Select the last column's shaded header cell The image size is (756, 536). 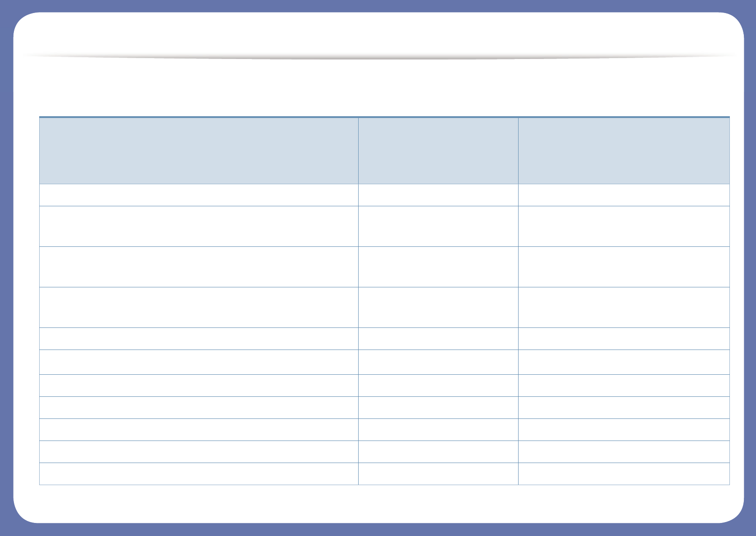(624, 150)
